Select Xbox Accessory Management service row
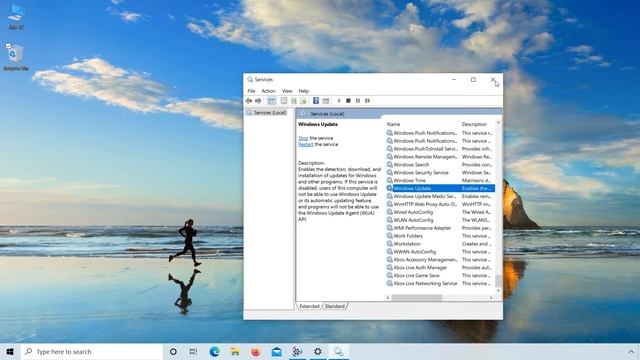Screen dimensions: 640x360 pyautogui.click(x=440, y=260)
